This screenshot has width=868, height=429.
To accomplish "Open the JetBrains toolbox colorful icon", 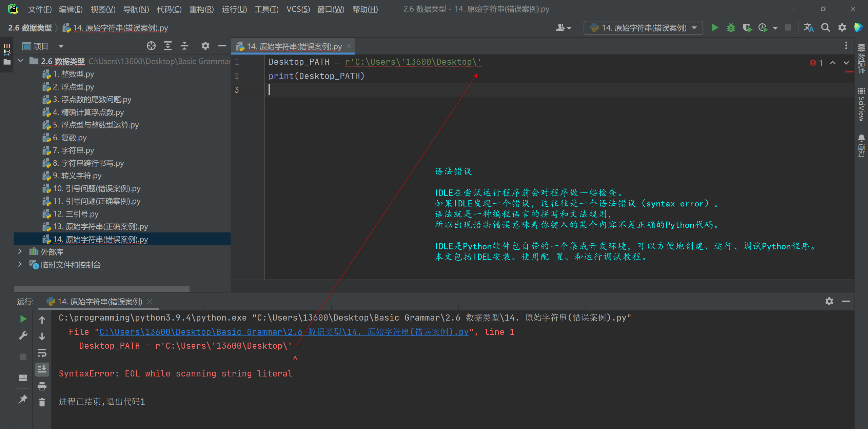I will click(x=859, y=28).
